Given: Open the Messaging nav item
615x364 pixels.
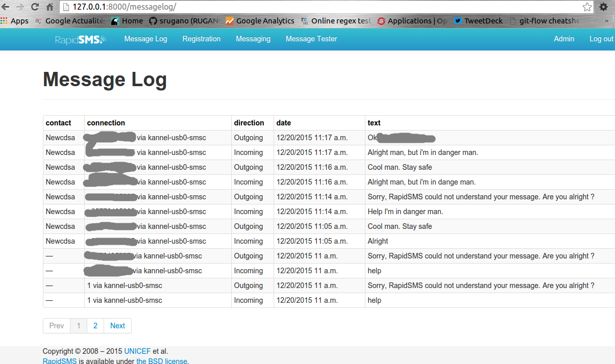Looking at the screenshot, I should tap(253, 39).
